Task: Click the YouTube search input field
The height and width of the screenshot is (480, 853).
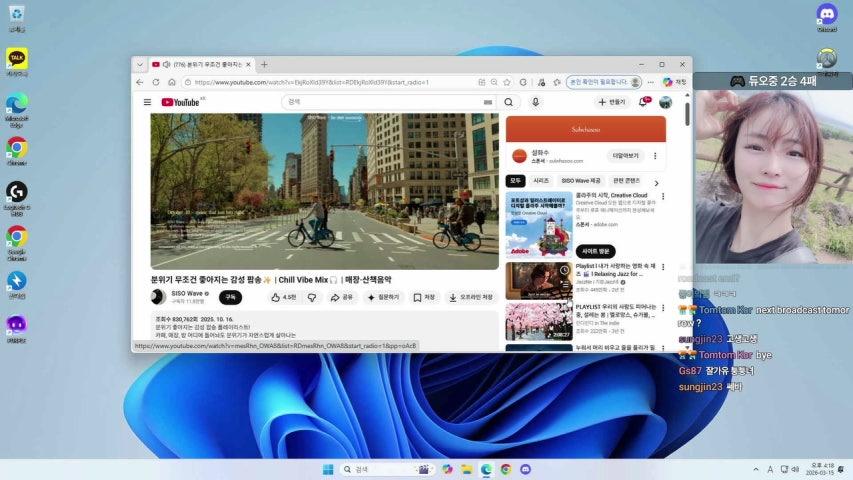Action: (x=390, y=102)
